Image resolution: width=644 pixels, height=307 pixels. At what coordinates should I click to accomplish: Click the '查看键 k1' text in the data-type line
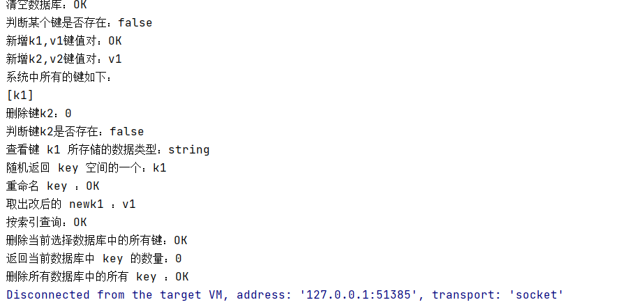(33, 149)
